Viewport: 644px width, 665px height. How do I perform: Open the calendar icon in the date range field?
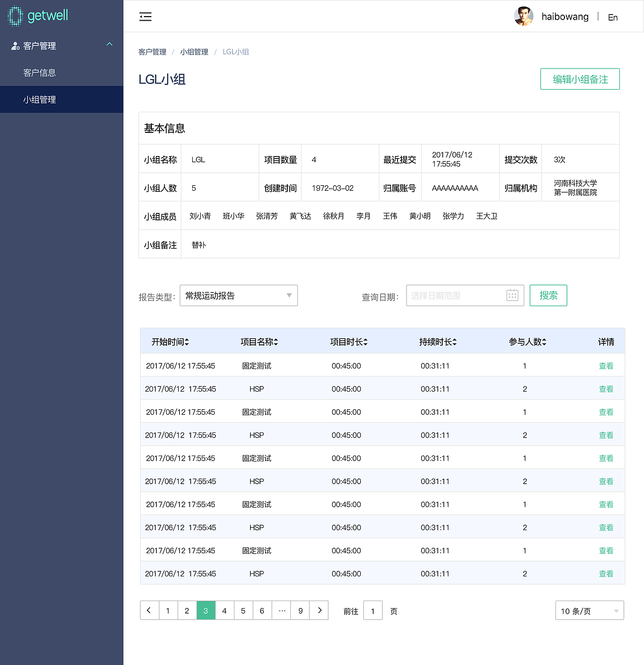pyautogui.click(x=512, y=295)
